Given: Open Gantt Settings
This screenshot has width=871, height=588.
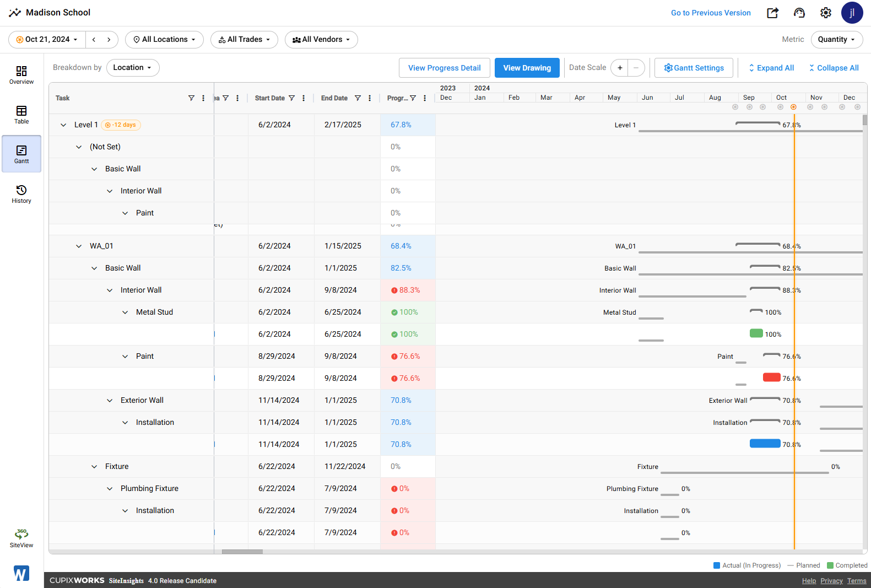Looking at the screenshot, I should [694, 68].
